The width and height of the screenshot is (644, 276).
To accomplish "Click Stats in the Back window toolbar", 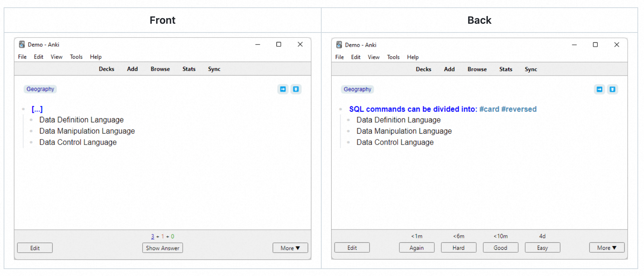I will point(506,69).
